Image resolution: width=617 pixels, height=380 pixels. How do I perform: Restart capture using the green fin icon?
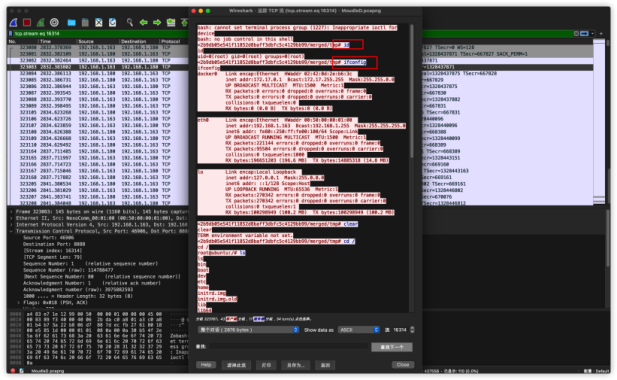[41, 22]
